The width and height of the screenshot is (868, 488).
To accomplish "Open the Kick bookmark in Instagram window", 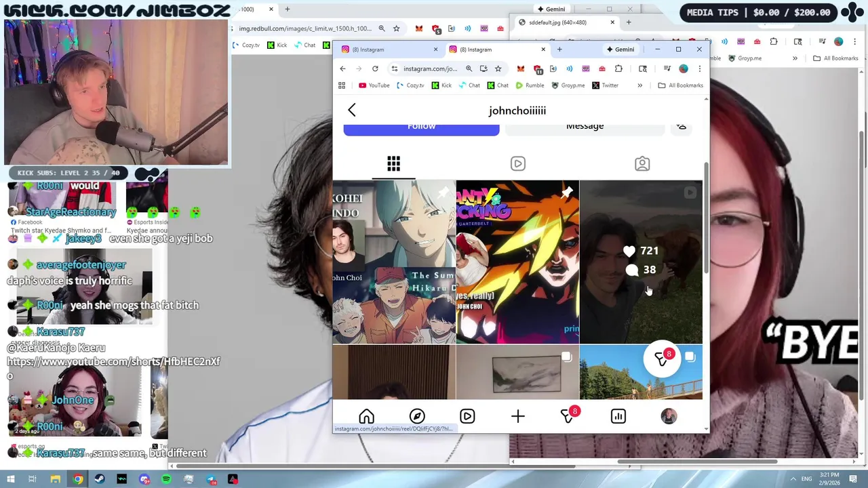I will pyautogui.click(x=441, y=85).
